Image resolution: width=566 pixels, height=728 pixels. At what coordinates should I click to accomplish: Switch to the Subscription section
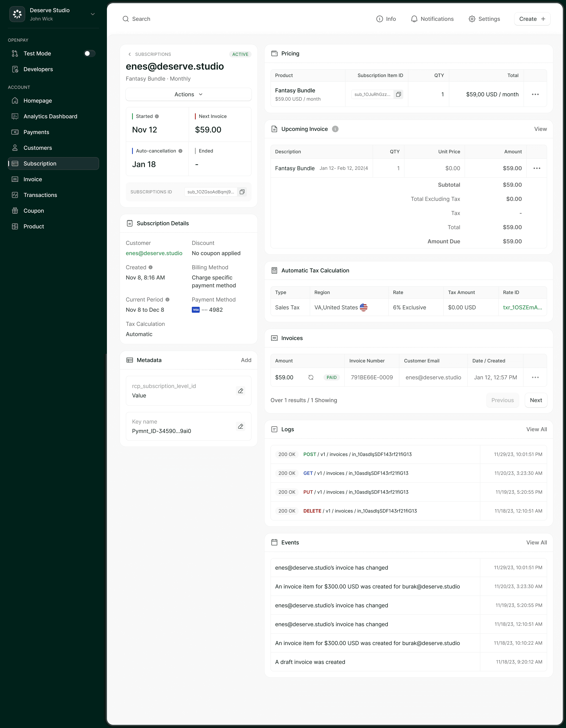40,163
